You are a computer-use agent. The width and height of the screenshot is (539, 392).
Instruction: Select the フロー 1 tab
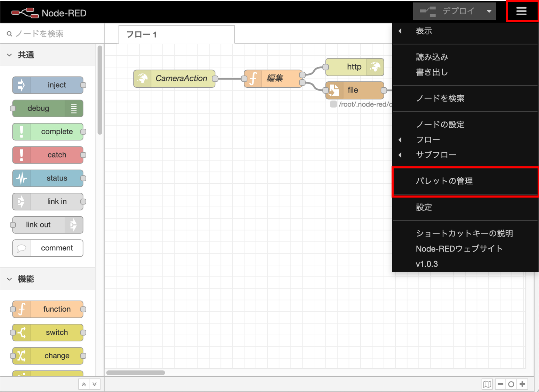(142, 34)
